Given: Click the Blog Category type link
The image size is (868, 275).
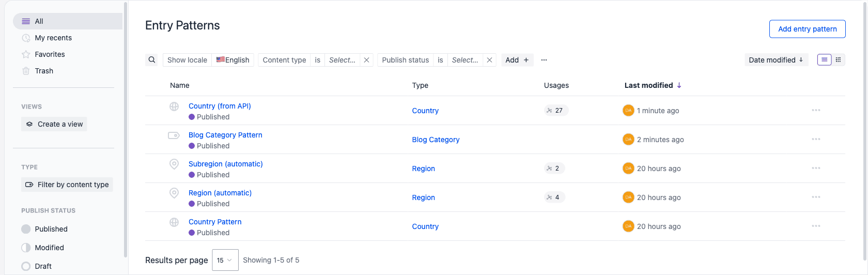Looking at the screenshot, I should [x=436, y=140].
